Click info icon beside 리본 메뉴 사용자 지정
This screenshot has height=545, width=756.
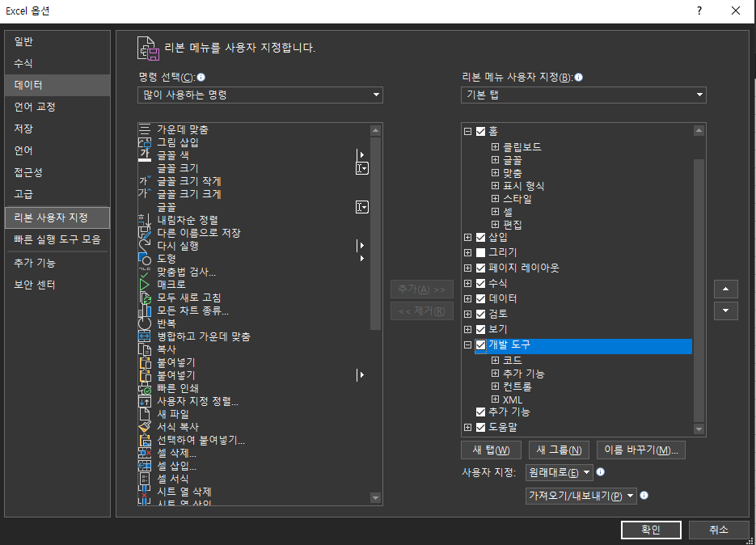pyautogui.click(x=579, y=77)
